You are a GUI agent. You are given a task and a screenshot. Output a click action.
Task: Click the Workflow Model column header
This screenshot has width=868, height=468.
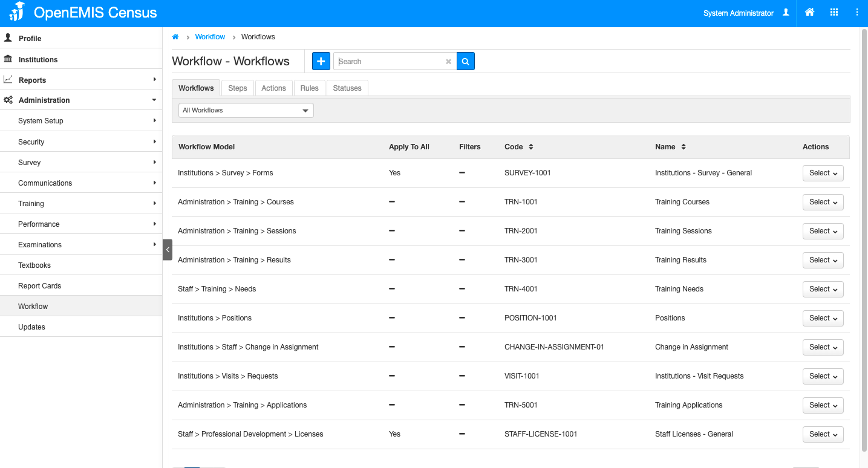pos(206,147)
